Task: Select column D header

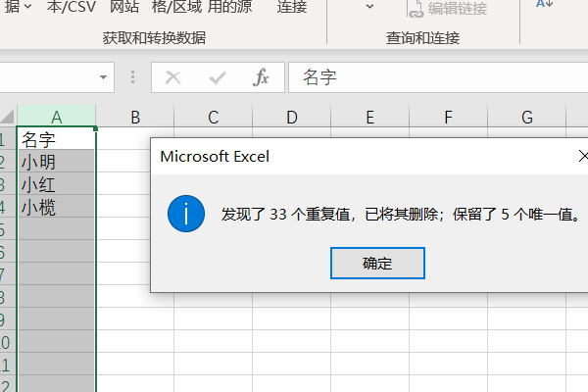Action: pyautogui.click(x=292, y=117)
